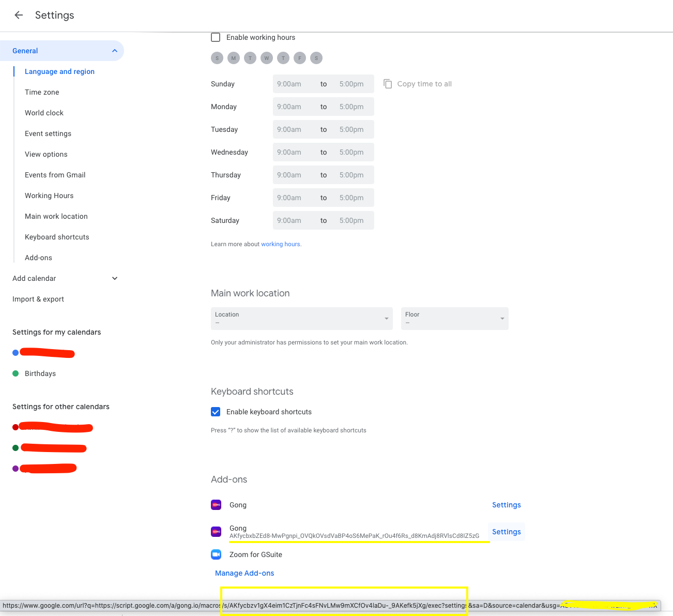This screenshot has height=616, width=673.
Task: Open Import & export in sidebar
Action: (38, 299)
